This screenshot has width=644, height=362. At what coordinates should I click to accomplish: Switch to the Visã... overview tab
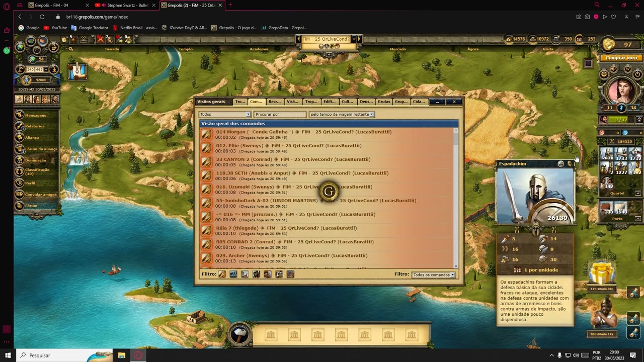(292, 102)
